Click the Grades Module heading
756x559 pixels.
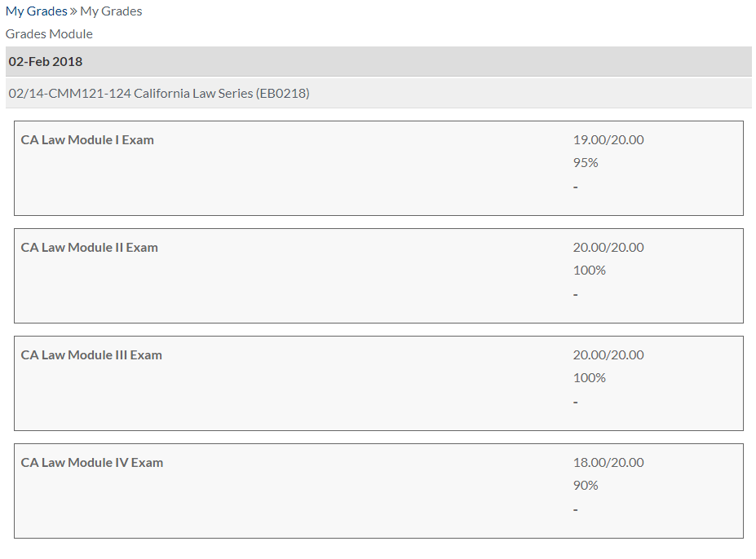pyautogui.click(x=49, y=34)
